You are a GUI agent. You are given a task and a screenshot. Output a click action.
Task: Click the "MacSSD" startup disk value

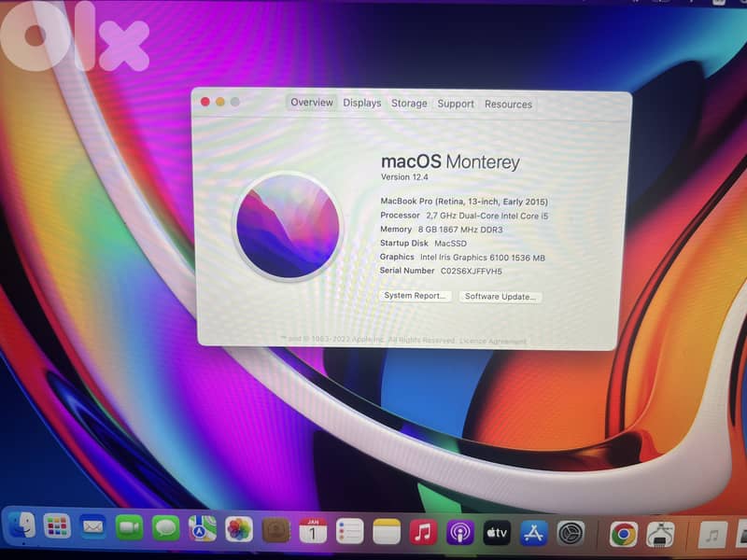click(450, 244)
